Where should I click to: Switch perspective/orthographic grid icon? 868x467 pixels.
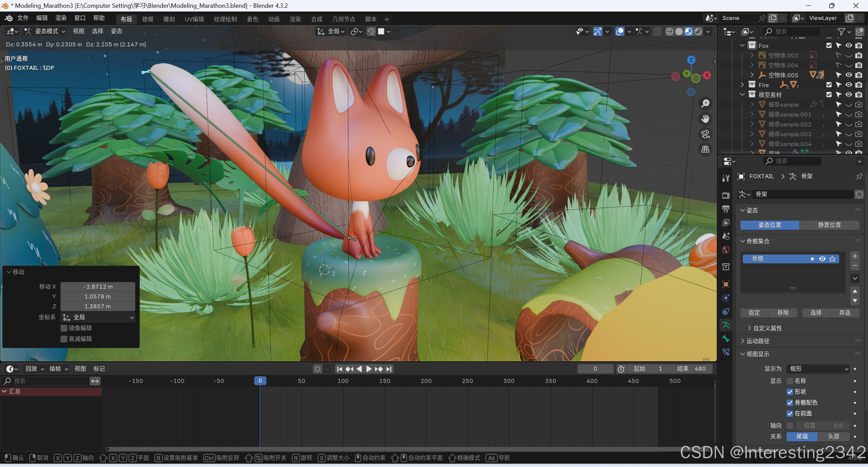pyautogui.click(x=706, y=149)
